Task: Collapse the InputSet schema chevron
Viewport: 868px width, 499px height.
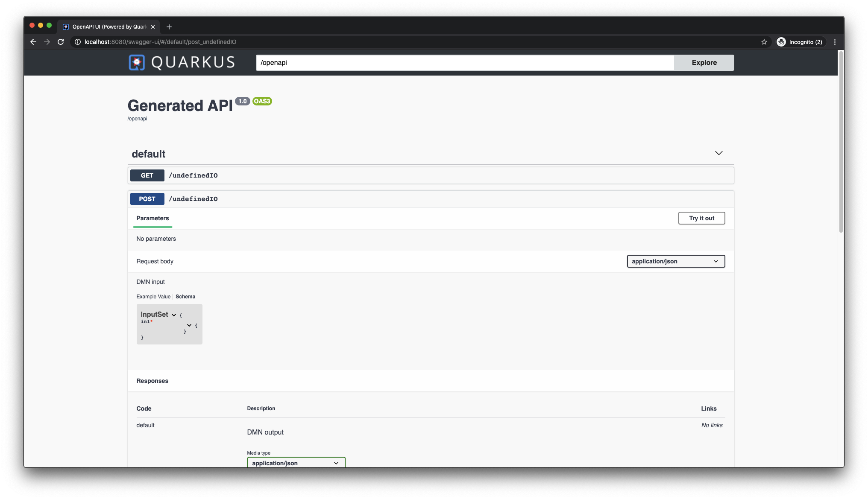Action: 174,315
